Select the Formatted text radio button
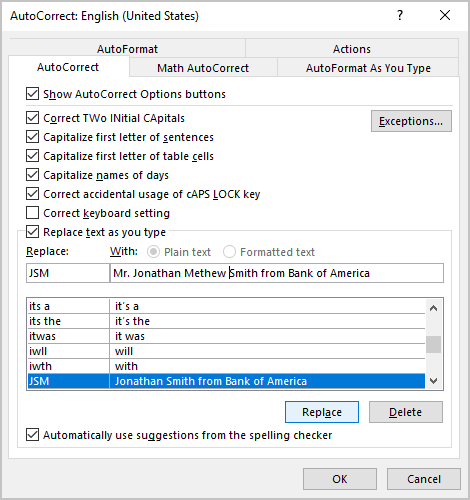The width and height of the screenshot is (470, 500). [x=229, y=252]
